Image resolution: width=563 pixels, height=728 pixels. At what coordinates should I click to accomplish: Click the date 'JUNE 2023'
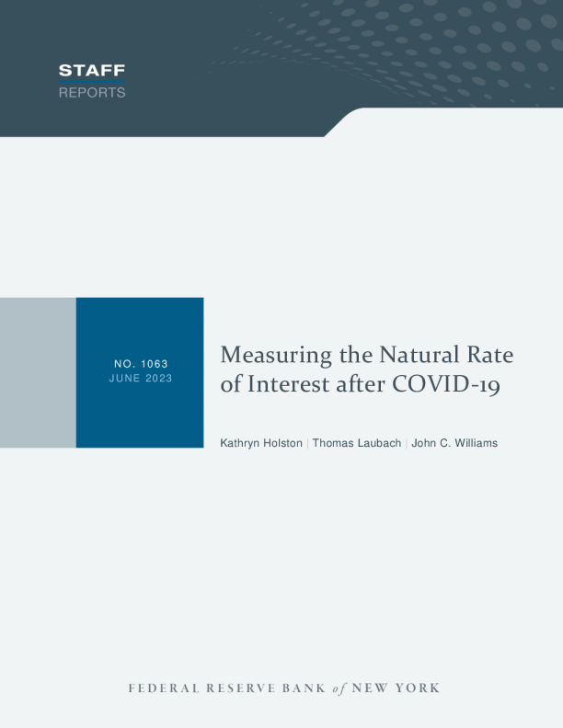(x=140, y=378)
